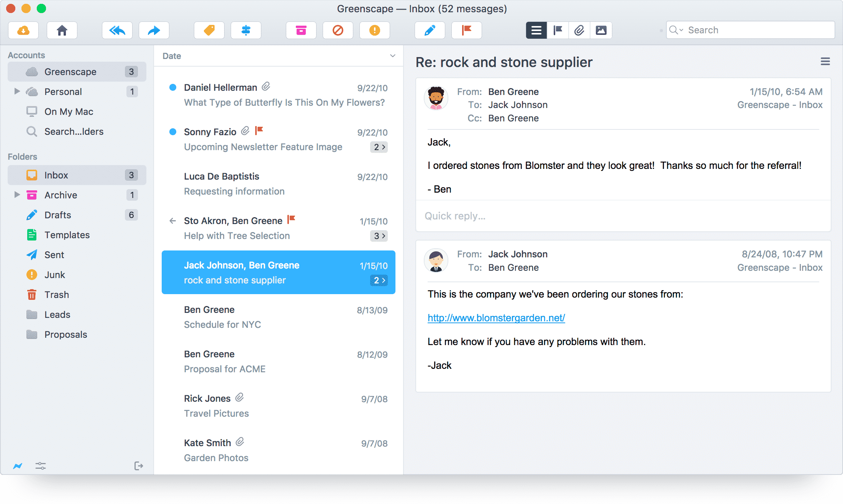Click the http://www.blomstergarden.net/ hyperlink
The width and height of the screenshot is (843, 504).
(x=496, y=317)
